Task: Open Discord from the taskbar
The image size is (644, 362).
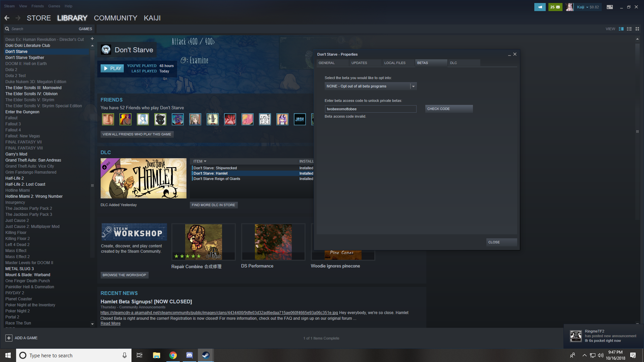Action: coord(189,355)
